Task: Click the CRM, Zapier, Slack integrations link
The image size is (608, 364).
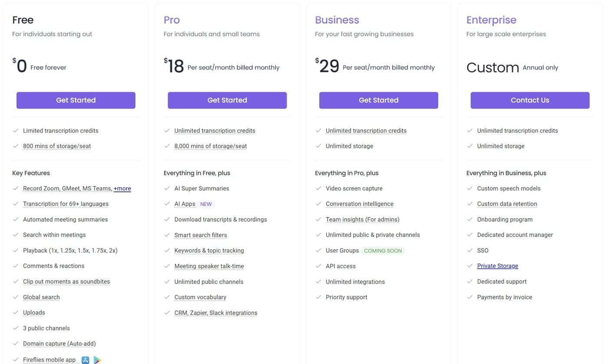Action: point(216,312)
